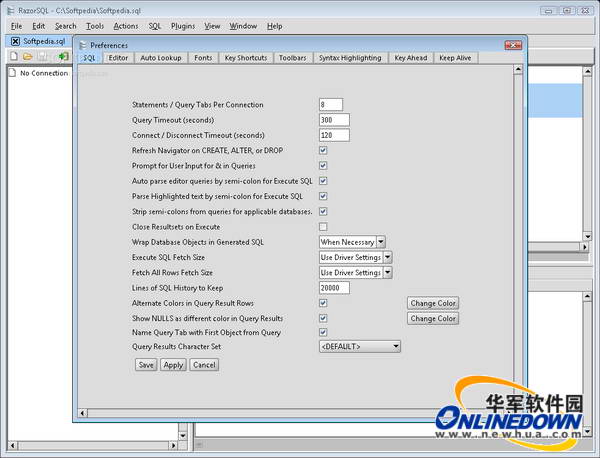Switch to the Syntax Highlighting tab

[350, 58]
